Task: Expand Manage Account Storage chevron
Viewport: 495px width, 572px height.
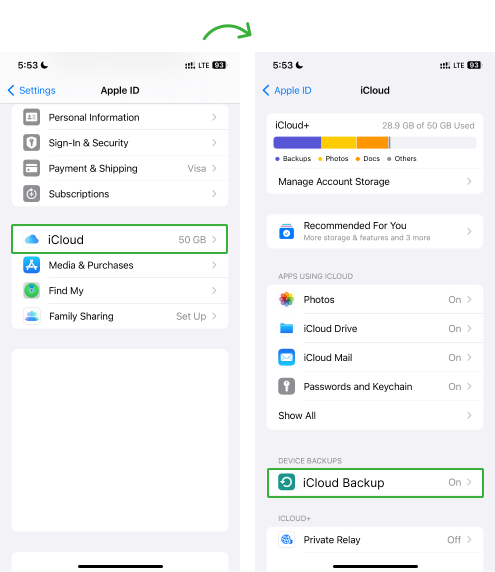Action: pos(469,181)
